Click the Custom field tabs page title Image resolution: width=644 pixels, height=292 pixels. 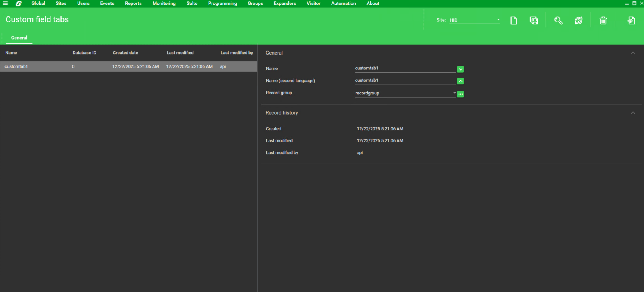point(37,19)
